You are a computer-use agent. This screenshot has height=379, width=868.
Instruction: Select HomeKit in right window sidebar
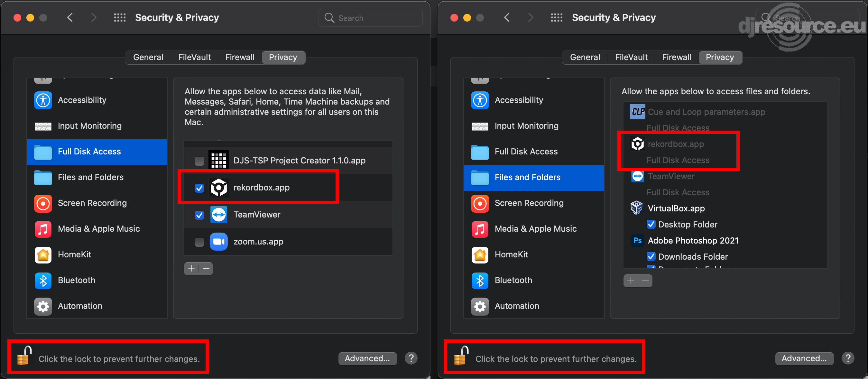[x=534, y=255]
